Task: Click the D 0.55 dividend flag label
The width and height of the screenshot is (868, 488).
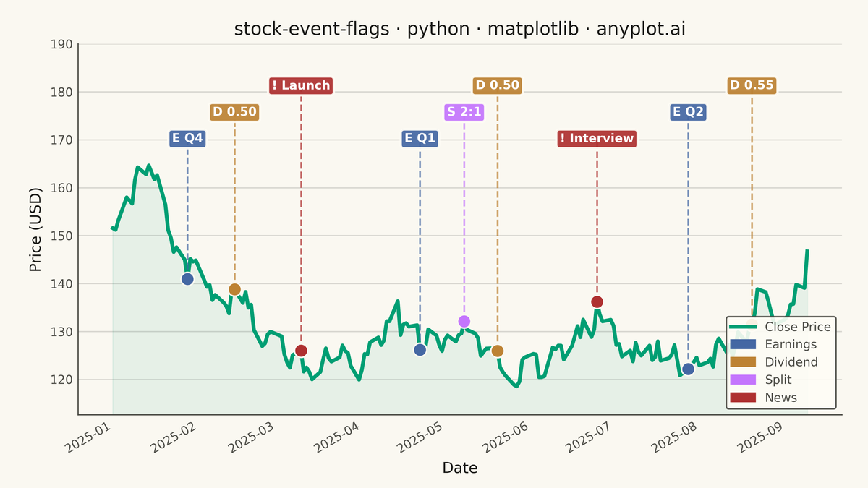Action: pos(752,85)
